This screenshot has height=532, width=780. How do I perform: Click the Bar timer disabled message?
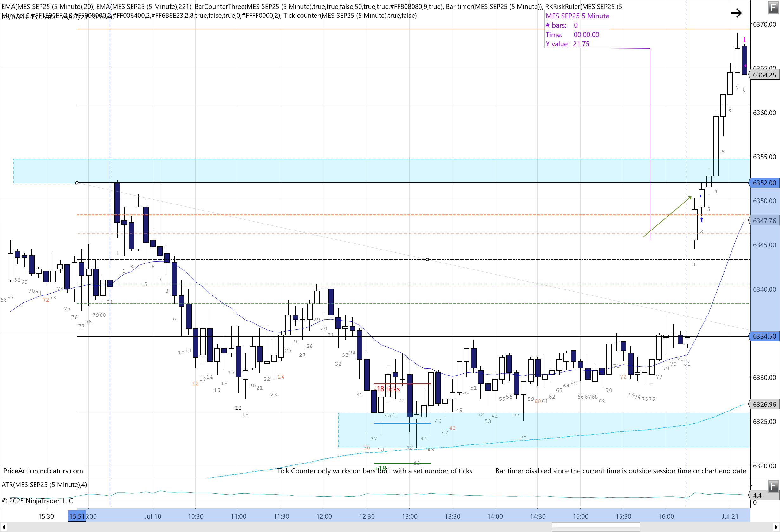621,471
